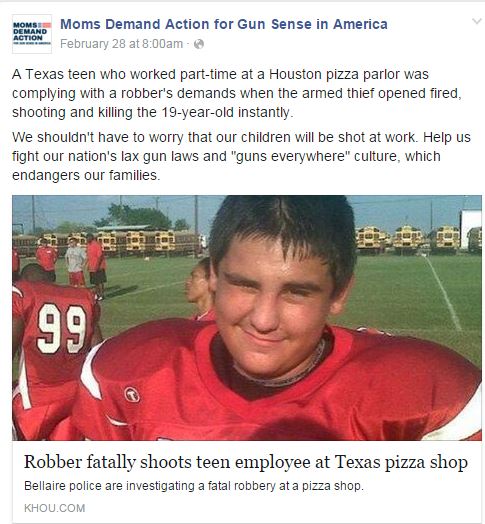
Task: Open the football player article photo
Action: coord(247,318)
